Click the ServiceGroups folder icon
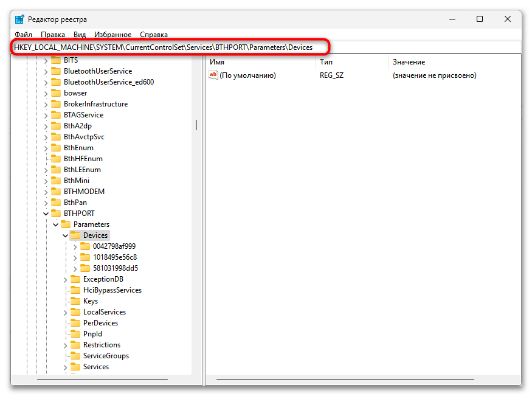The image size is (532, 396). pos(75,356)
